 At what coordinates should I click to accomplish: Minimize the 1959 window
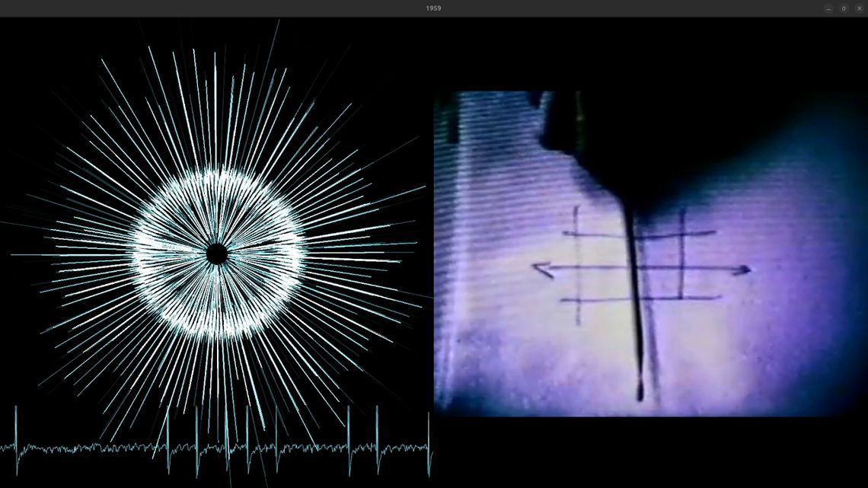828,8
